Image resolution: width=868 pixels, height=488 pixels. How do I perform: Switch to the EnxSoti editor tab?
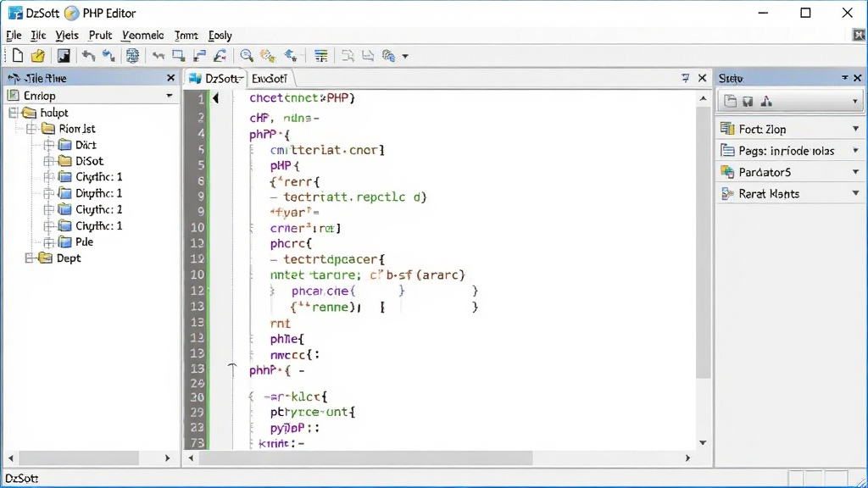[x=270, y=79]
